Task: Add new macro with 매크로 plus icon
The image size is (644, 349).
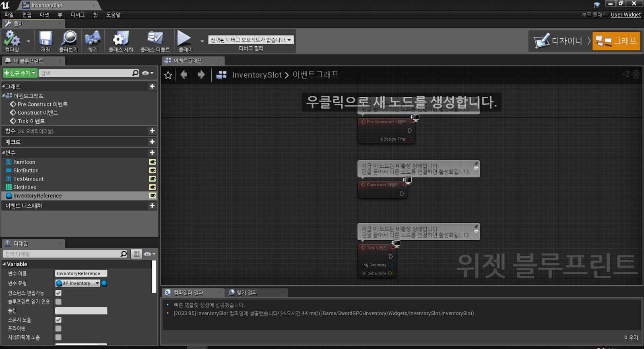Action: coord(152,141)
